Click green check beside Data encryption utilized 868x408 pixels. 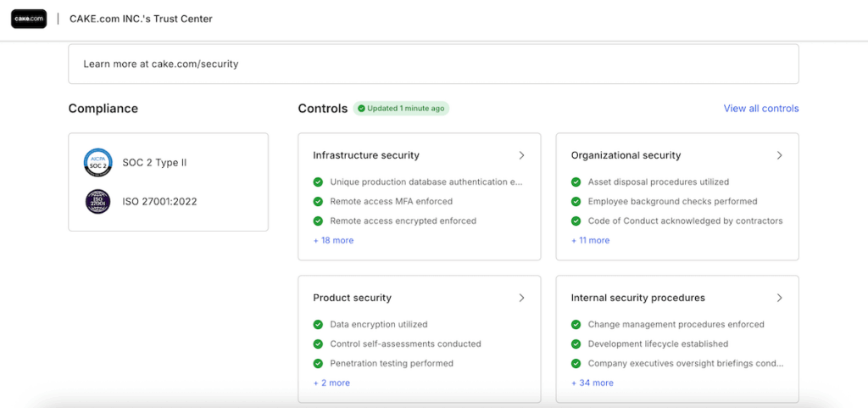click(x=318, y=324)
